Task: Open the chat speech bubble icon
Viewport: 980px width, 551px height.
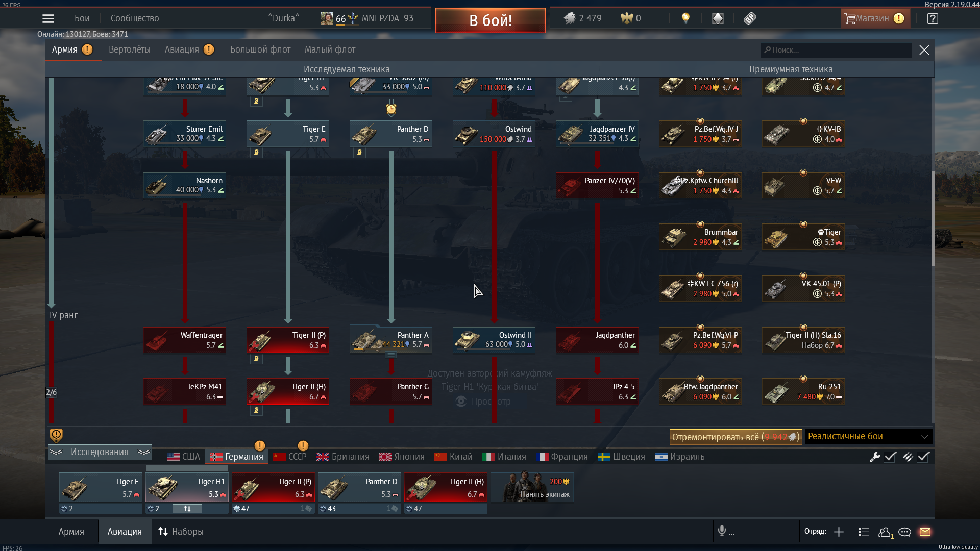Action: click(904, 532)
